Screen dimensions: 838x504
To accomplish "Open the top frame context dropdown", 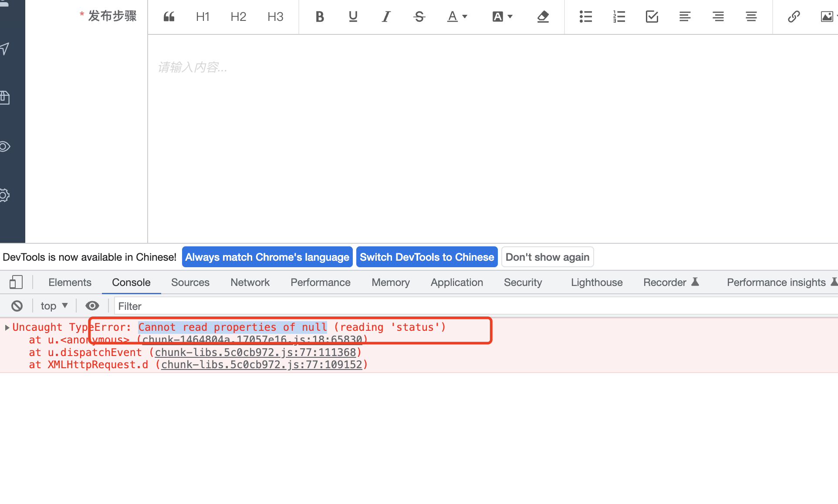I will 53,306.
